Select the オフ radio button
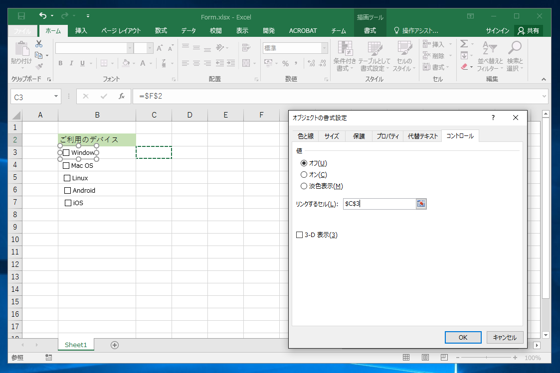The width and height of the screenshot is (560, 373). [x=304, y=163]
